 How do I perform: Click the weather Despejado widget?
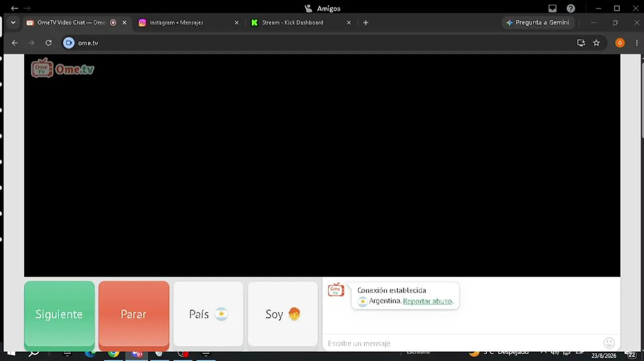tap(499, 352)
